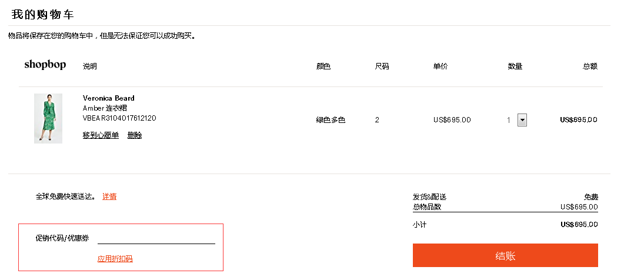Screen dimensions: 644x280
Task: Click the 单价 column header
Action: point(441,66)
